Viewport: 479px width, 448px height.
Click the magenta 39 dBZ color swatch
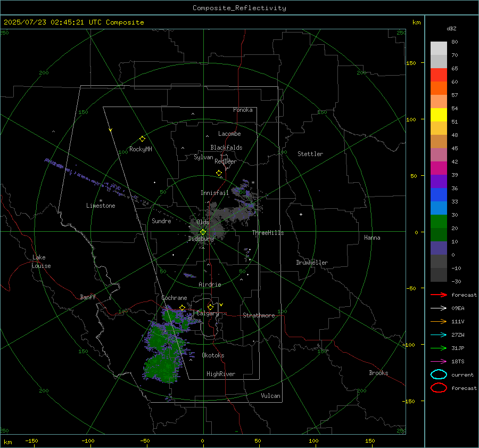tap(439, 168)
